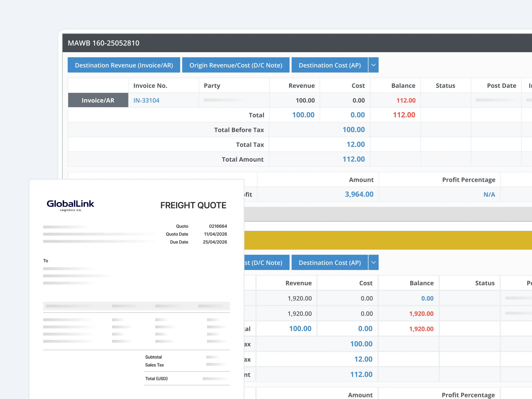Click the GlobalLink Logistics logo
Image resolution: width=532 pixels, height=399 pixels.
pos(70,205)
